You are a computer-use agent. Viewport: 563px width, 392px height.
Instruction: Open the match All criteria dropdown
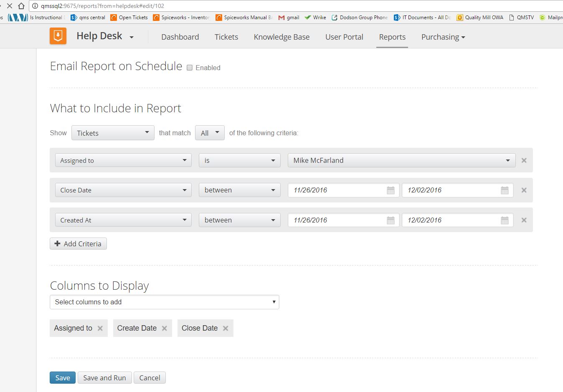tap(210, 132)
